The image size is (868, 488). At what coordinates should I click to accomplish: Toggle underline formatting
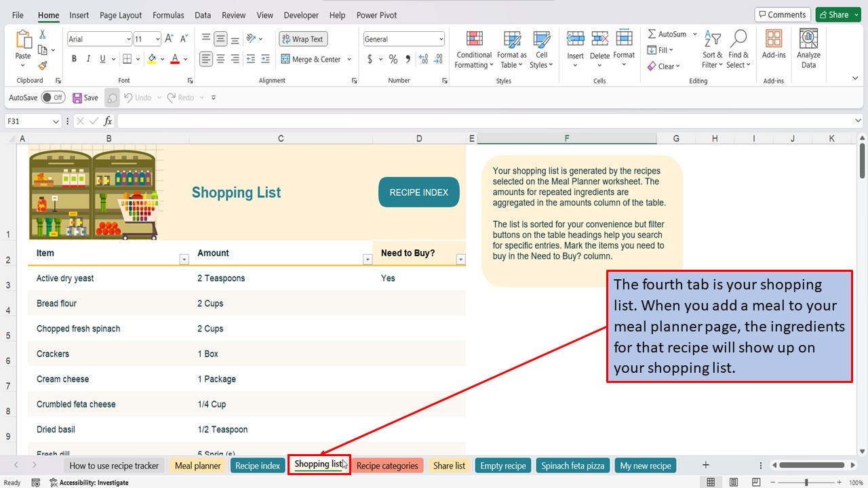tap(102, 59)
